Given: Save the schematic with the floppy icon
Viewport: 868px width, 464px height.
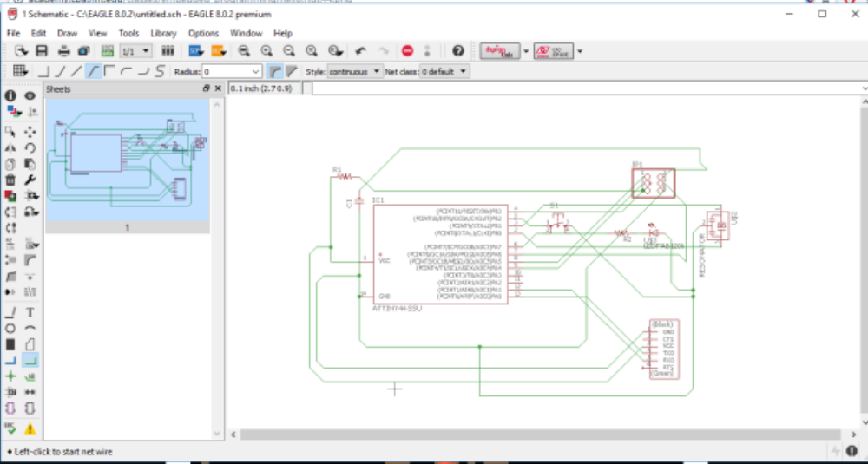Looking at the screenshot, I should pos(42,51).
